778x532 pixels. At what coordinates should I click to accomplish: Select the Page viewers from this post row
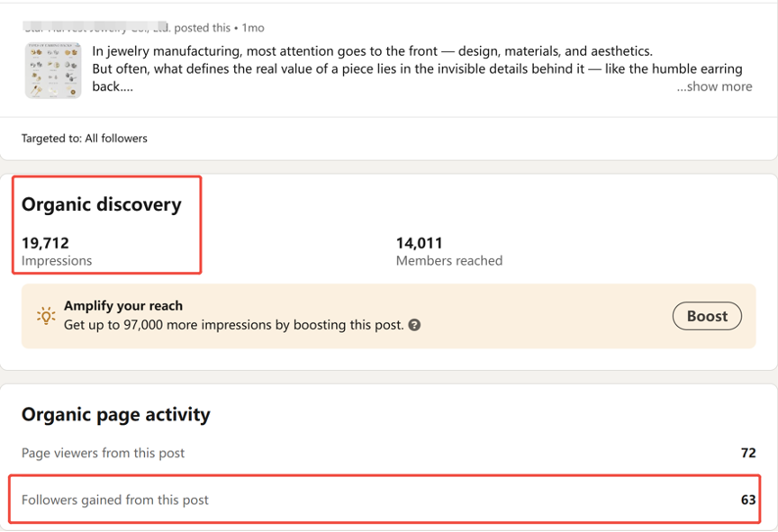103,453
